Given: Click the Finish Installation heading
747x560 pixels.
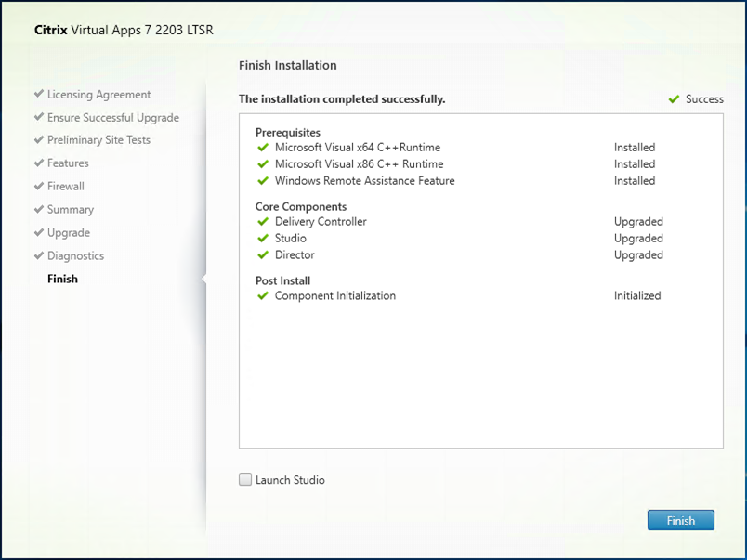Looking at the screenshot, I should (x=287, y=65).
